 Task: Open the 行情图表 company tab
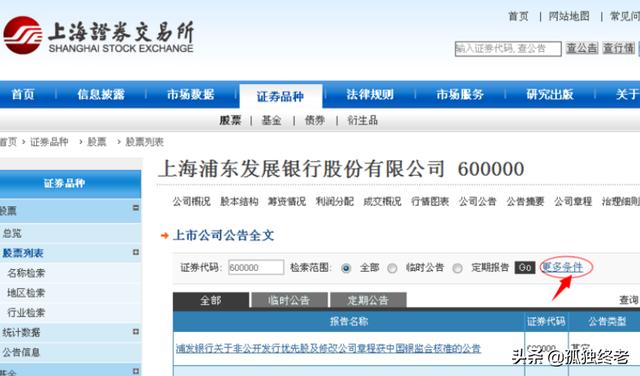pyautogui.click(x=430, y=201)
